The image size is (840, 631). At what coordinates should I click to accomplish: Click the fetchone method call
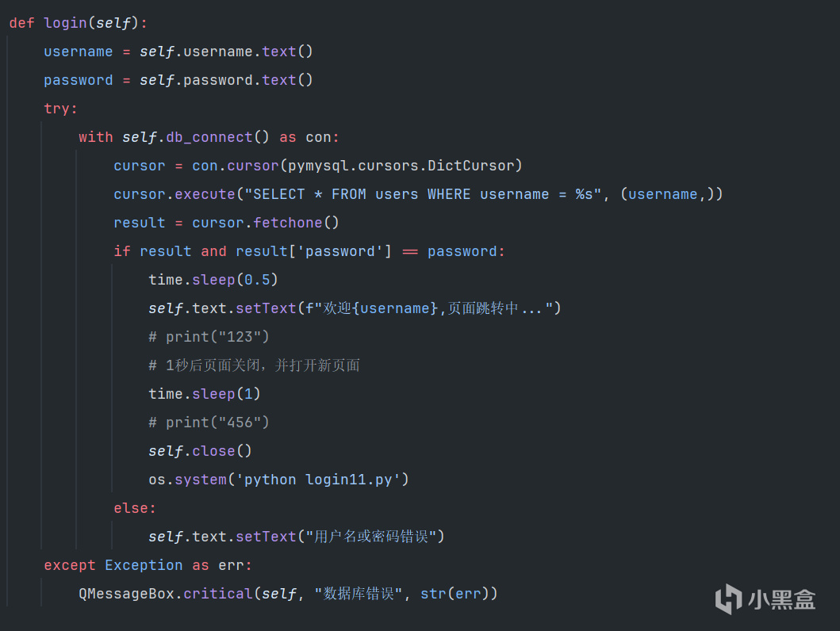288,223
